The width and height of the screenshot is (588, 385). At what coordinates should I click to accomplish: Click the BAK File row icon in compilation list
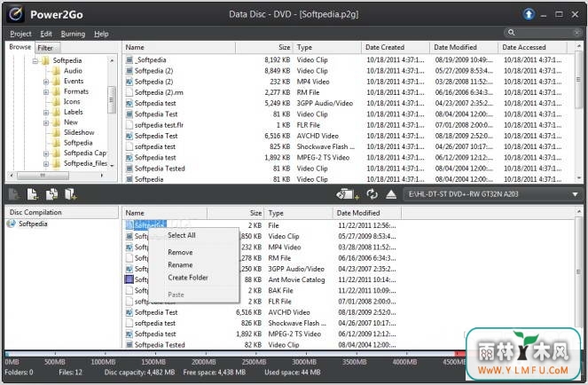click(129, 290)
